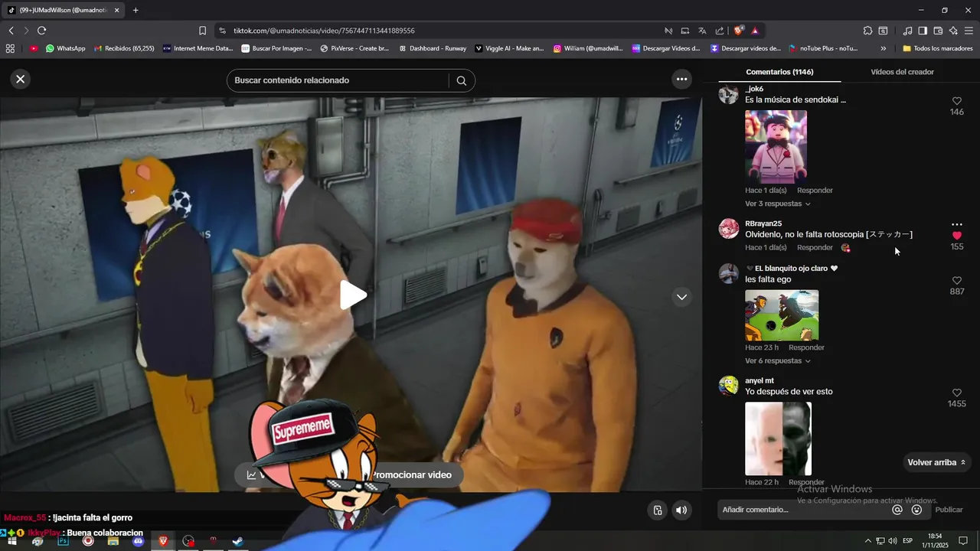The height and width of the screenshot is (551, 980).
Task: Open anyel mt's attached face image
Action: (778, 439)
